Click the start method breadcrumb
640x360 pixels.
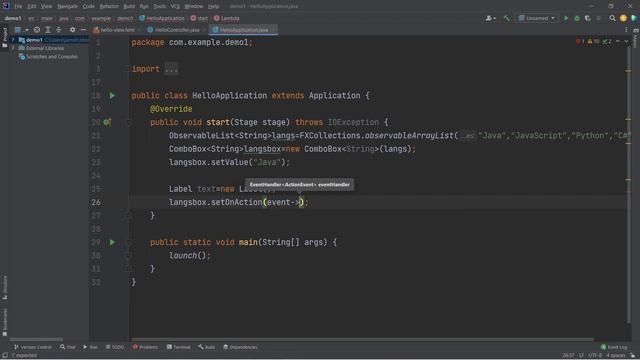pos(199,18)
